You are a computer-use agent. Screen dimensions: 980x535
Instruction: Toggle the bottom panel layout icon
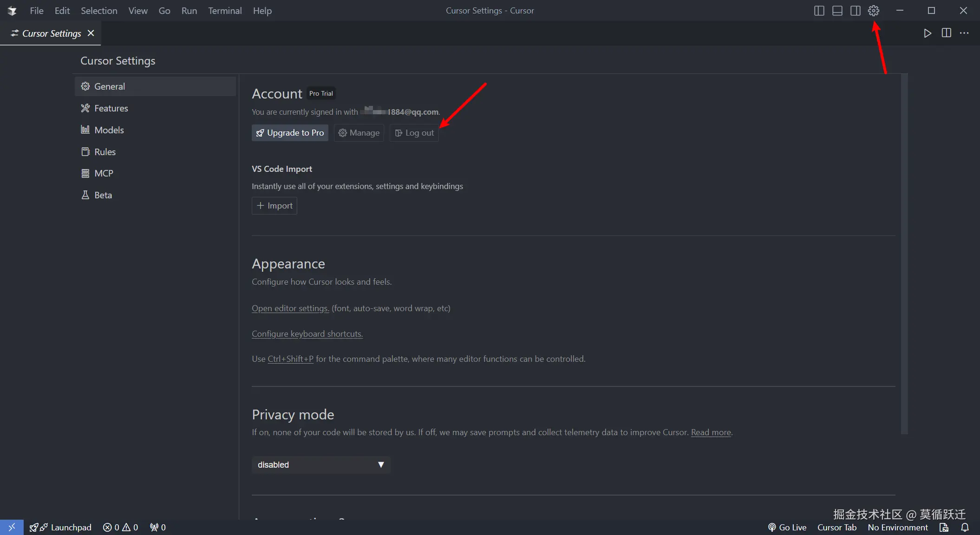837,11
